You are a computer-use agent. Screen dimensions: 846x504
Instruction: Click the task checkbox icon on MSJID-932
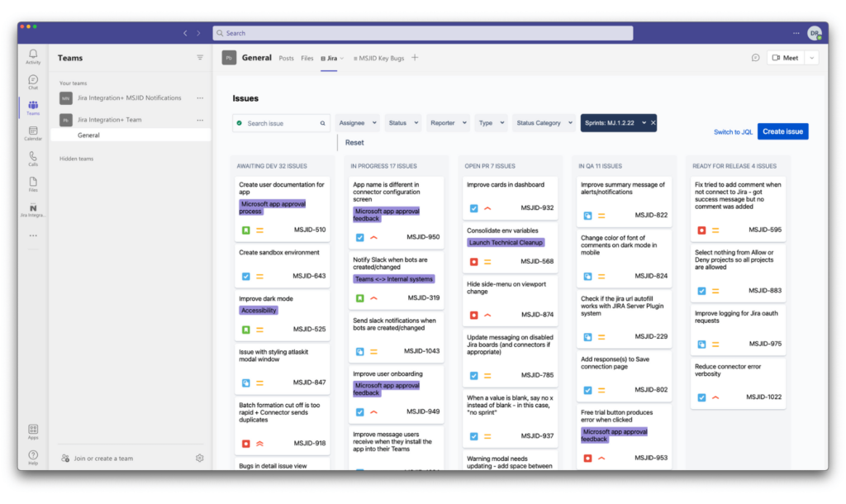point(473,208)
